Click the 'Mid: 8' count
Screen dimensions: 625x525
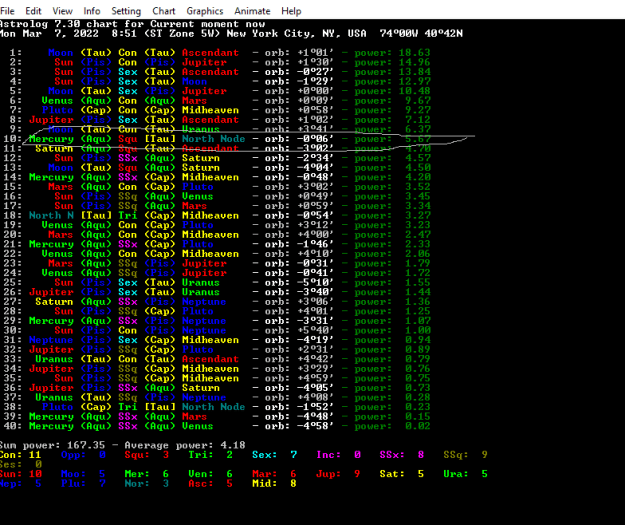click(x=274, y=483)
